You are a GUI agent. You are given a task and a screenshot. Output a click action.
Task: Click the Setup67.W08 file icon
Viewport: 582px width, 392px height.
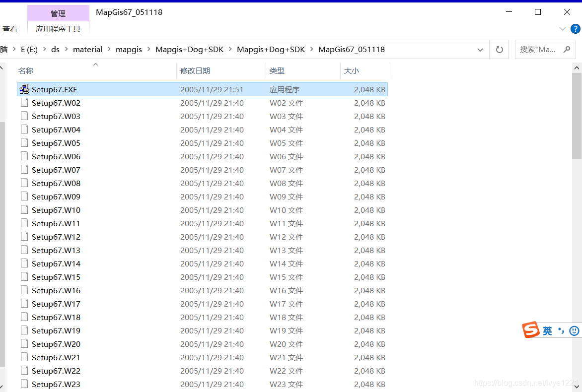point(24,183)
